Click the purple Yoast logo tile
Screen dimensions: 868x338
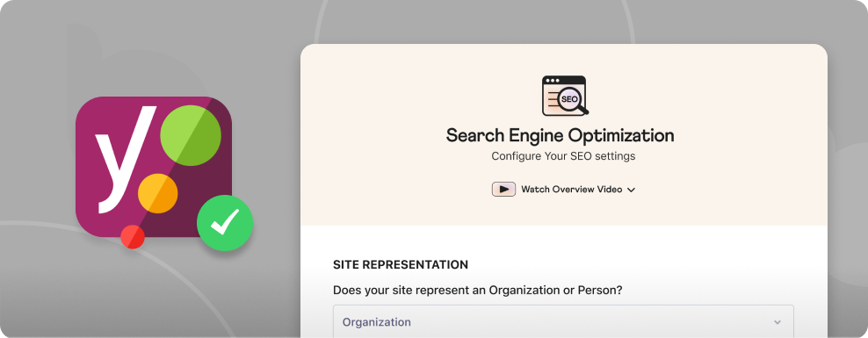click(154, 167)
